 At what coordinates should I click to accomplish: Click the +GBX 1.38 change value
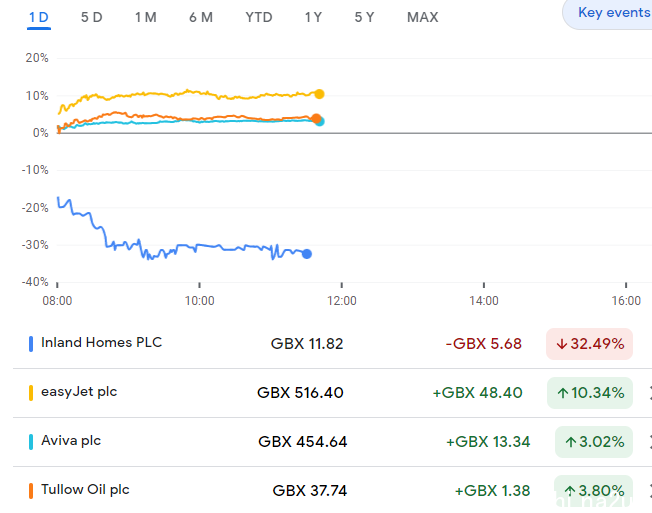pyautogui.click(x=492, y=491)
